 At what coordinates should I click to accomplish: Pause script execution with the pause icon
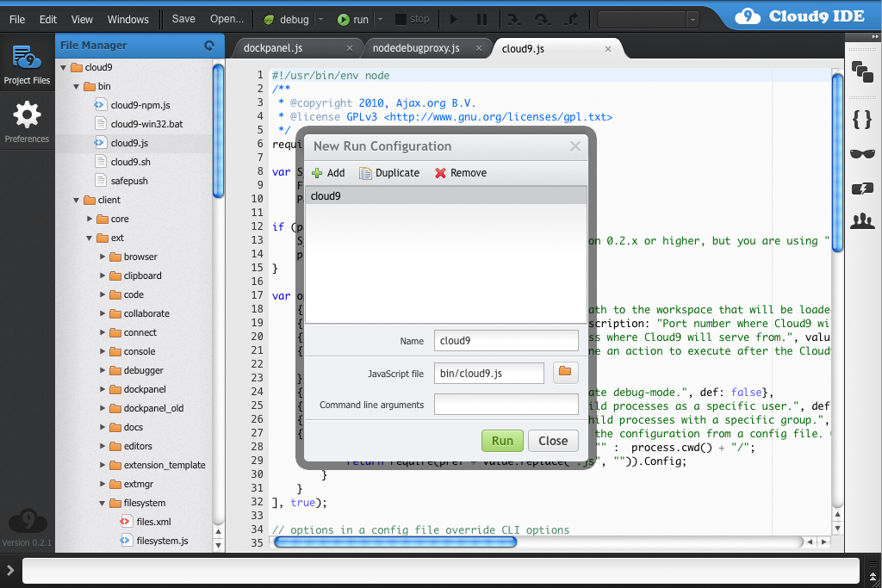click(481, 18)
